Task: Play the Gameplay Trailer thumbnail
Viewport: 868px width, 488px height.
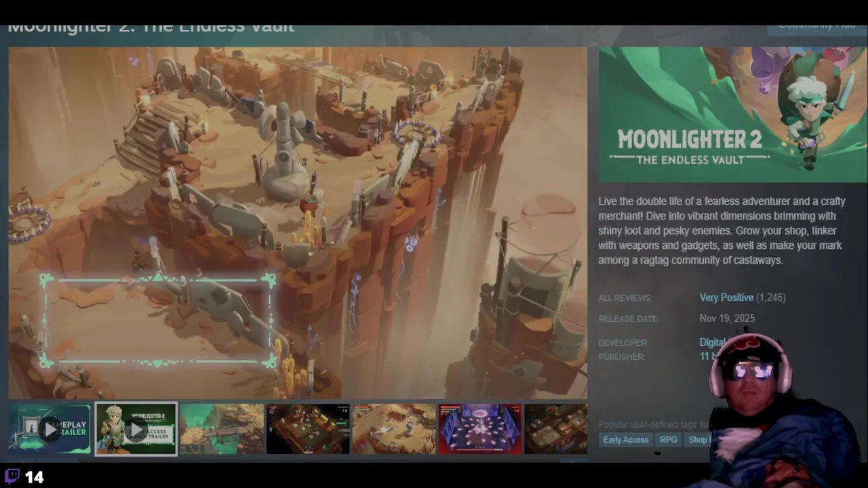Action: point(50,429)
